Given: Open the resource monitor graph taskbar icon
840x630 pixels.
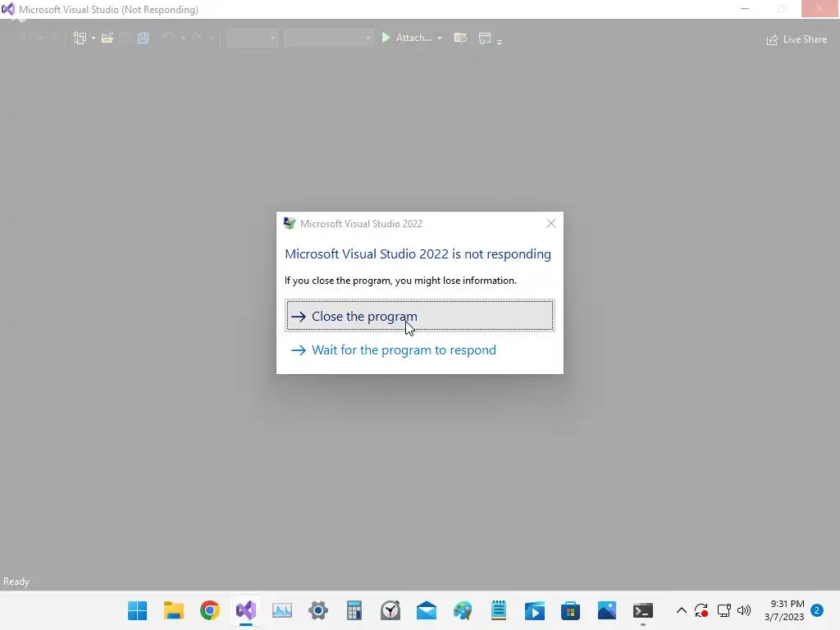Looking at the screenshot, I should pos(282,610).
